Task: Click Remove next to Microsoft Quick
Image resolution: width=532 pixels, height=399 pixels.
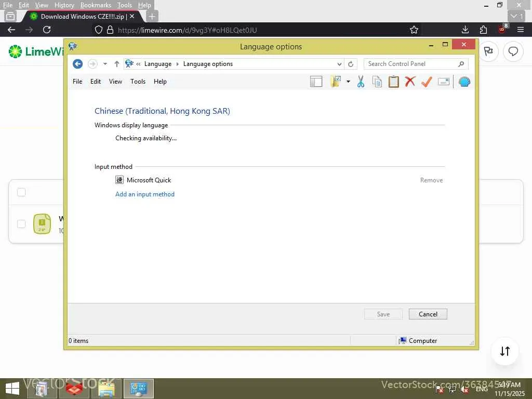Action: (x=431, y=180)
